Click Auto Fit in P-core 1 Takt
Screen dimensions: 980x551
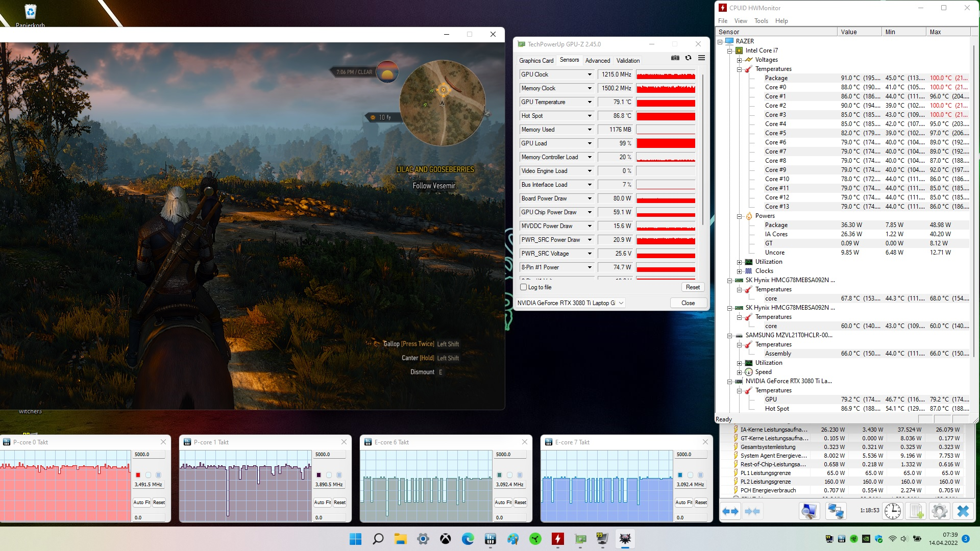pyautogui.click(x=322, y=503)
